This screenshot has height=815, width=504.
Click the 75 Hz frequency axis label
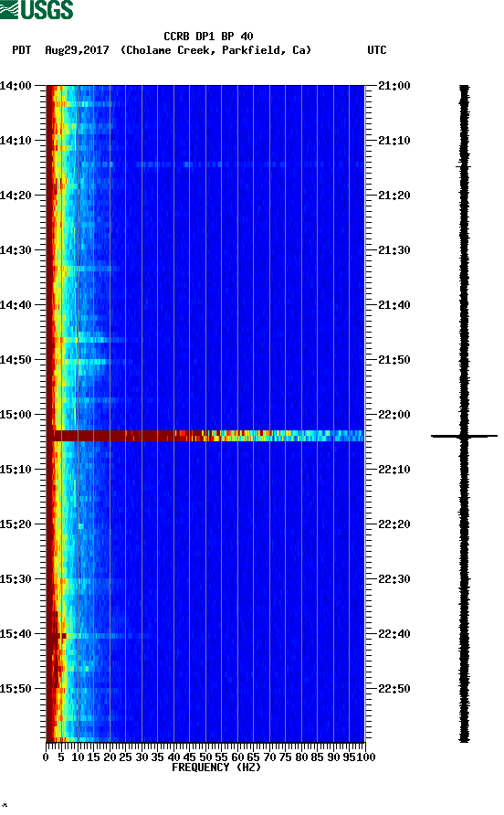[285, 757]
